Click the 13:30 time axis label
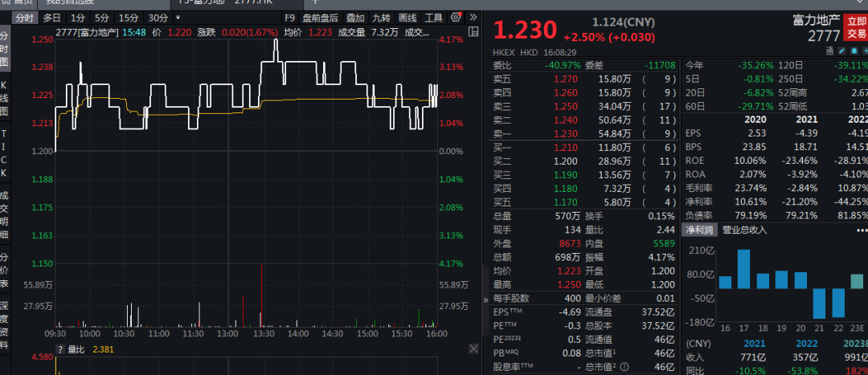868x375 pixels. pos(264,333)
